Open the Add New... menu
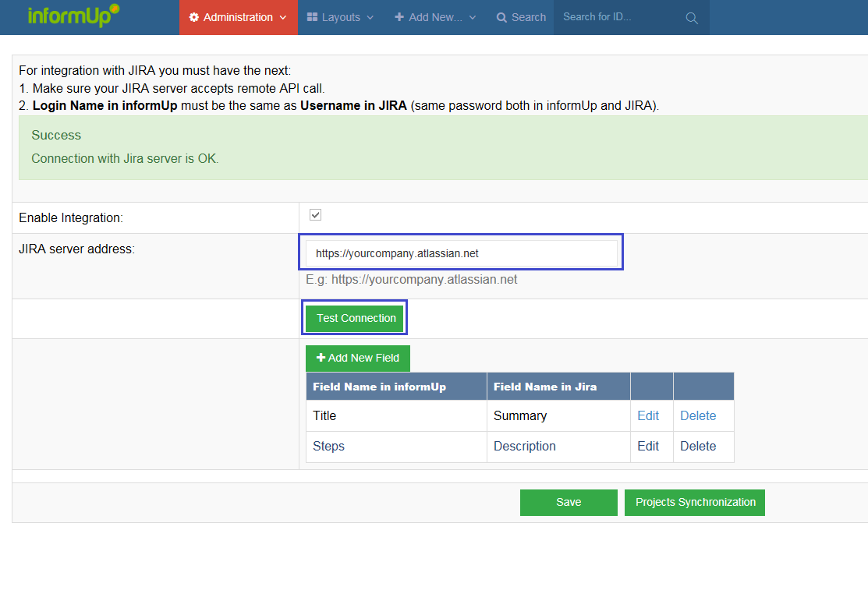The image size is (868, 590). tap(435, 17)
